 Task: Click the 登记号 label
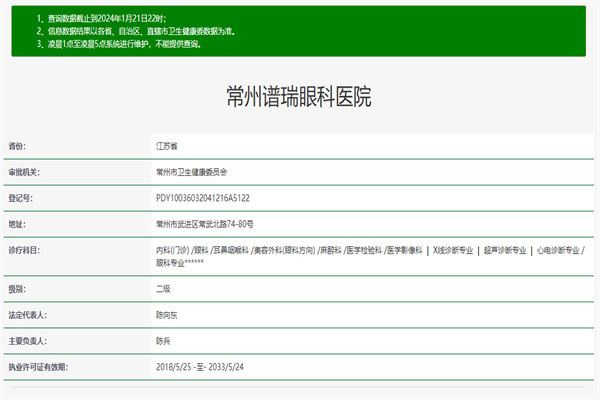point(21,198)
